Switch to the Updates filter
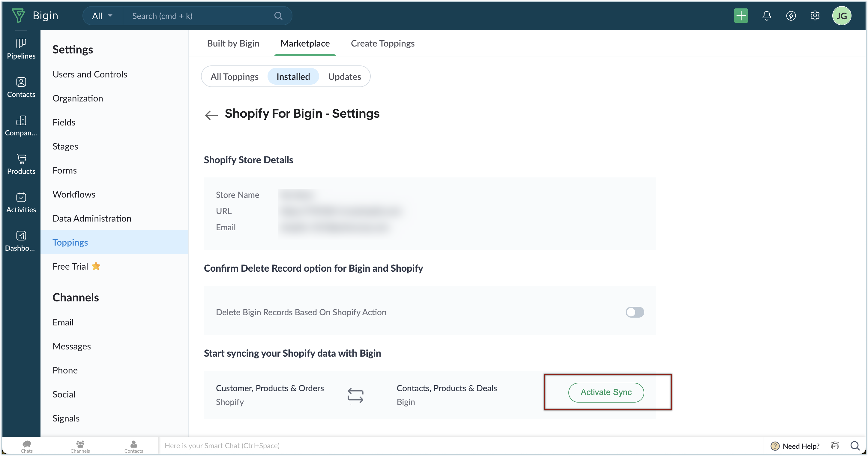Screen dimensions: 868x456 344,77
